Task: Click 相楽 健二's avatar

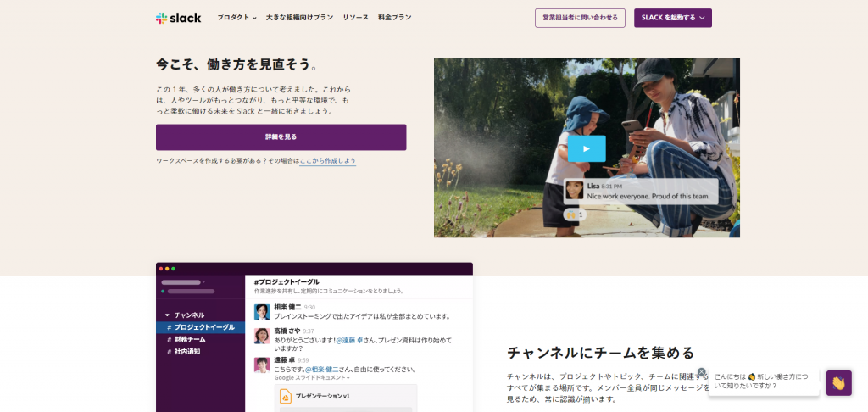Action: (262, 312)
